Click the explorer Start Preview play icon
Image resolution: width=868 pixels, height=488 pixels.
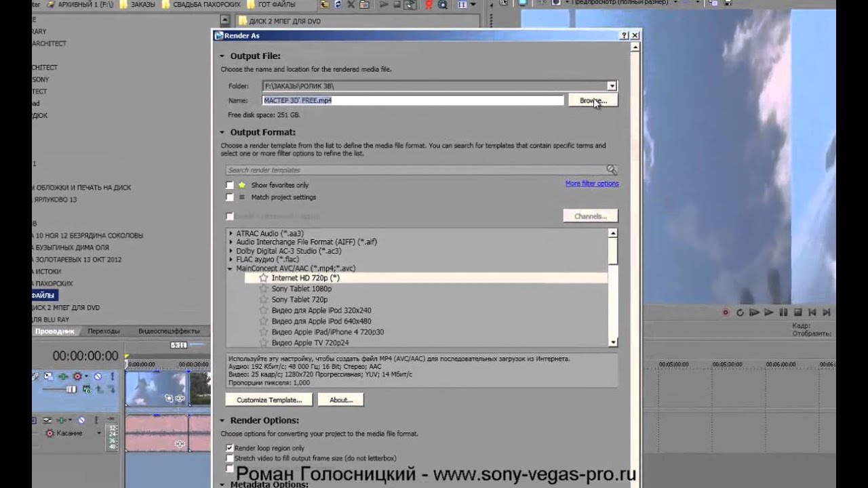[x=384, y=5]
